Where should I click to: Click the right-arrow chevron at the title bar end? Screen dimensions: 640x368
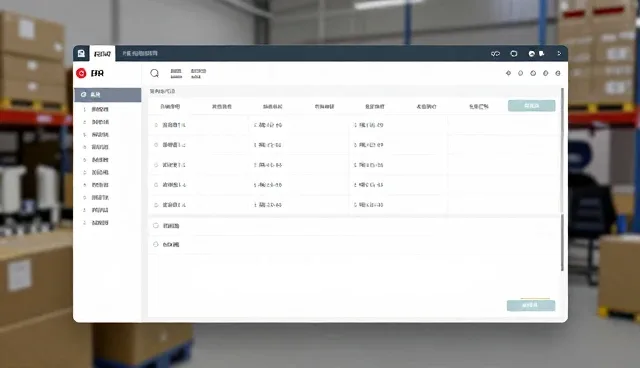[x=559, y=53]
